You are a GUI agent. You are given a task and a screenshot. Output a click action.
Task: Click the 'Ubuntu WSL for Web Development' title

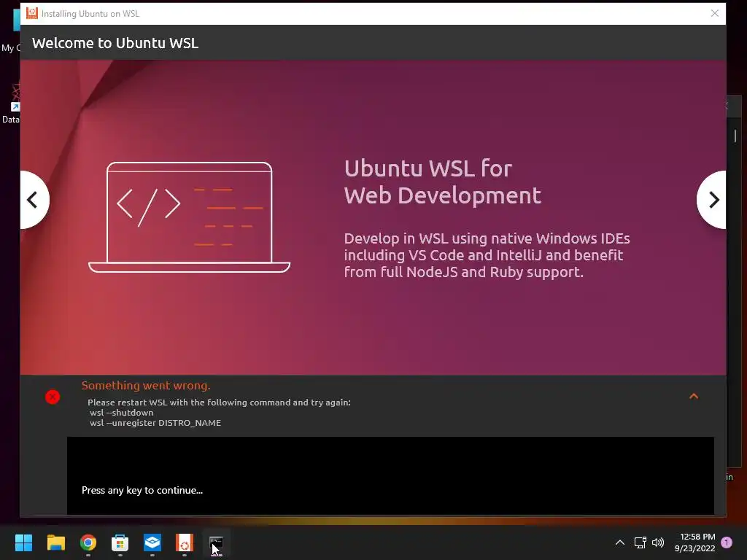pyautogui.click(x=443, y=182)
